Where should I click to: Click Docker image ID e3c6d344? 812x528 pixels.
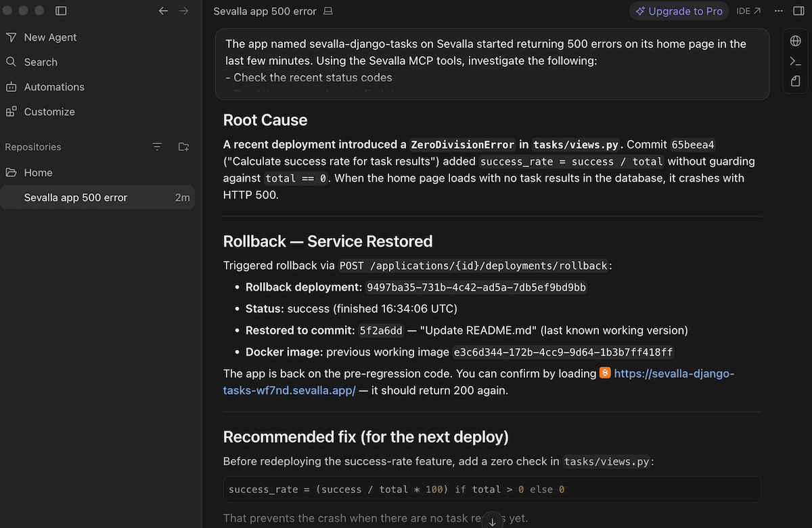(x=564, y=352)
